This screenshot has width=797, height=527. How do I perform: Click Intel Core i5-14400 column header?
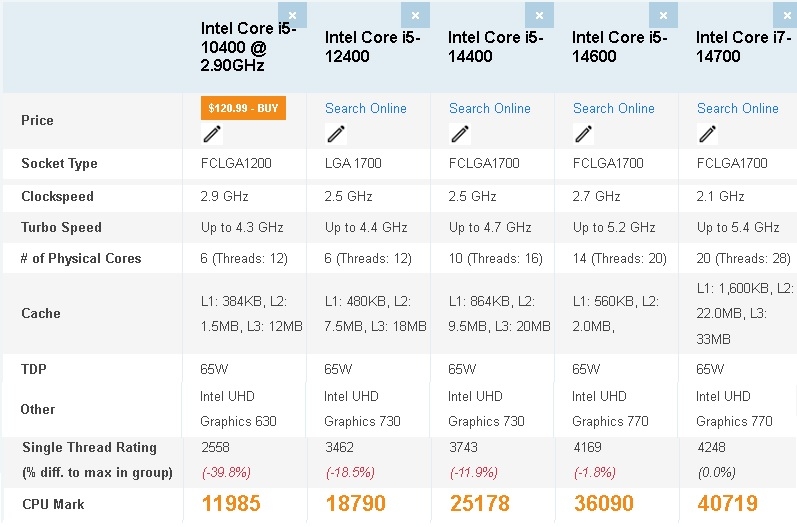tap(496, 46)
